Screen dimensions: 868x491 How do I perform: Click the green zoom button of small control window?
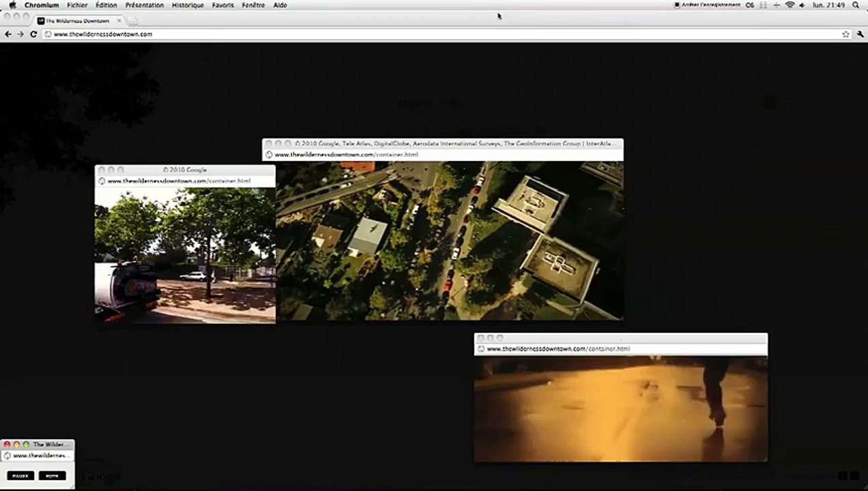[x=27, y=445]
